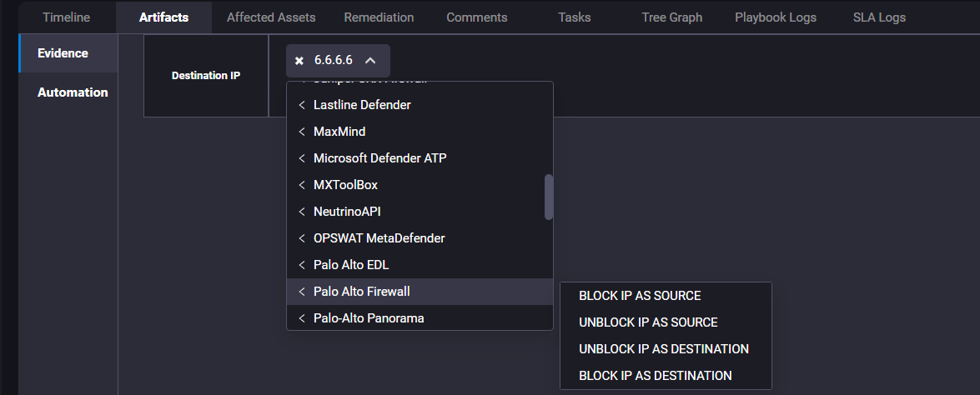The width and height of the screenshot is (980, 395).
Task: Choose UNBLOCK IP AS DESTINATION action
Action: click(x=666, y=349)
